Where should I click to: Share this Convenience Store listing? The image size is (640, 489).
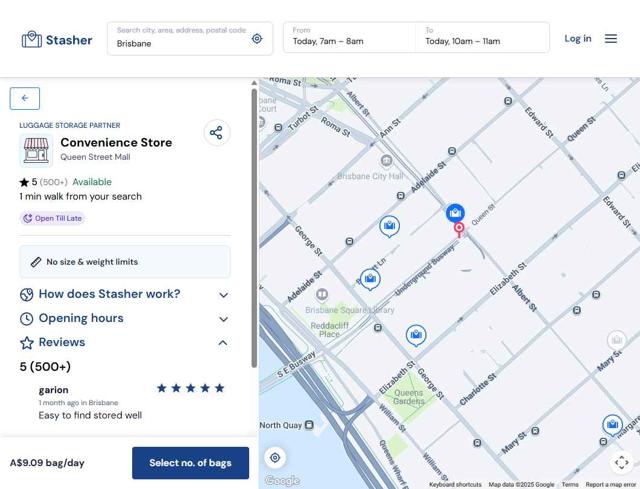216,133
